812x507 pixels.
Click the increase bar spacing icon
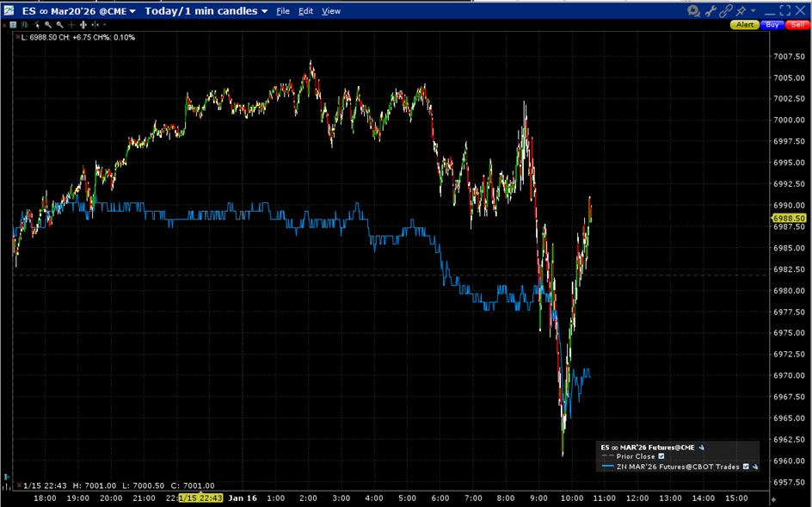coord(83,25)
